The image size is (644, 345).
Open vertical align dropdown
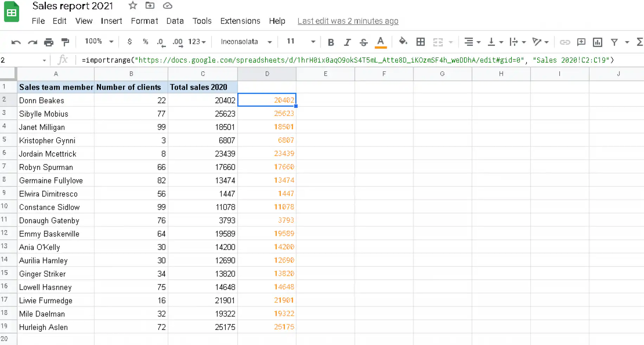click(x=495, y=42)
